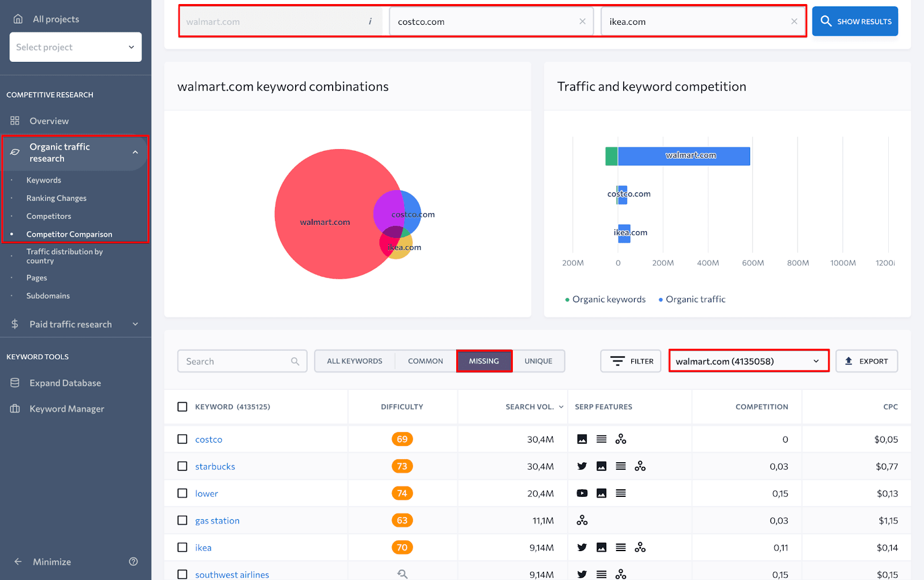
Task: Open the gas station keyword link
Action: [x=217, y=520]
